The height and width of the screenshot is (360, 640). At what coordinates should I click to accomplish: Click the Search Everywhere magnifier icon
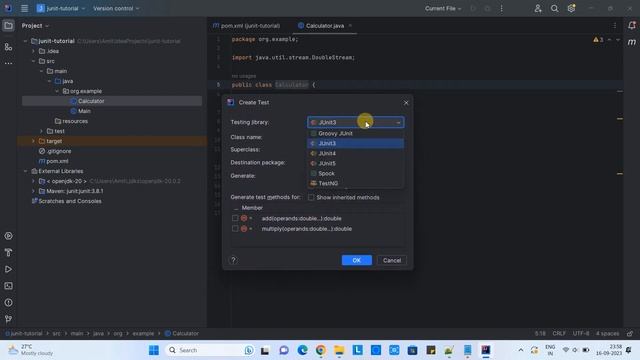[554, 8]
